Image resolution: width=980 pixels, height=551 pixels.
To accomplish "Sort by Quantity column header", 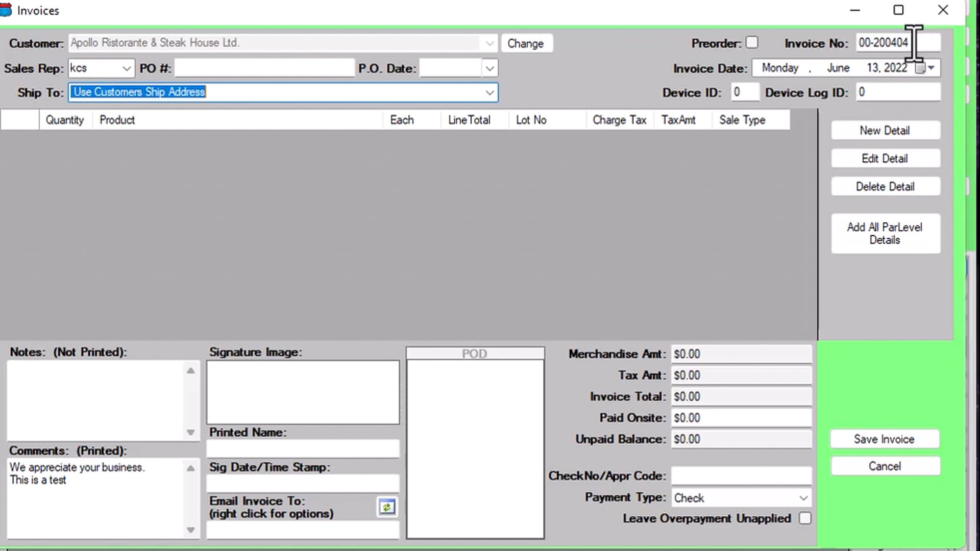I will click(65, 120).
